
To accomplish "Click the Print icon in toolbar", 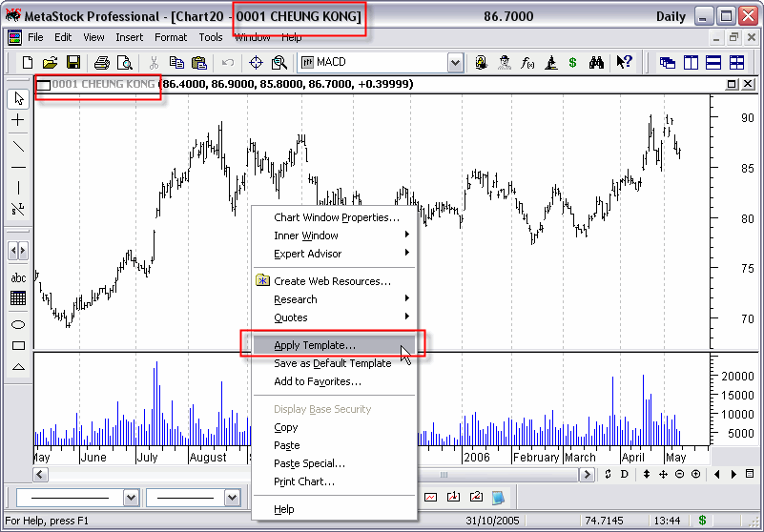I will click(102, 62).
